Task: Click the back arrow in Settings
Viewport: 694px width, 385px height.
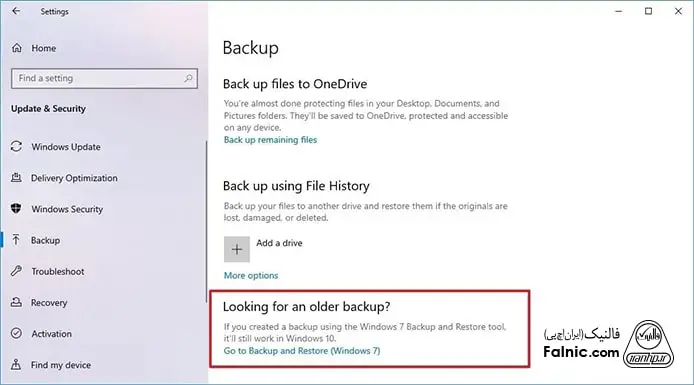Action: coord(16,11)
